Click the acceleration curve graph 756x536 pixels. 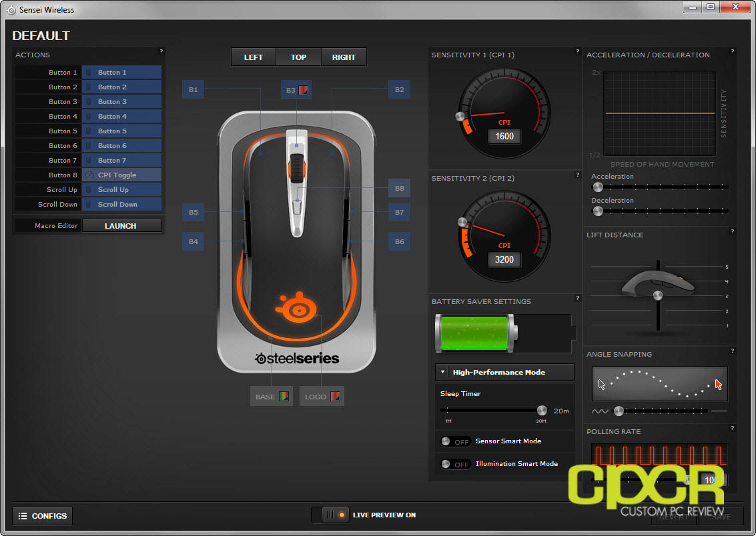coord(659,113)
